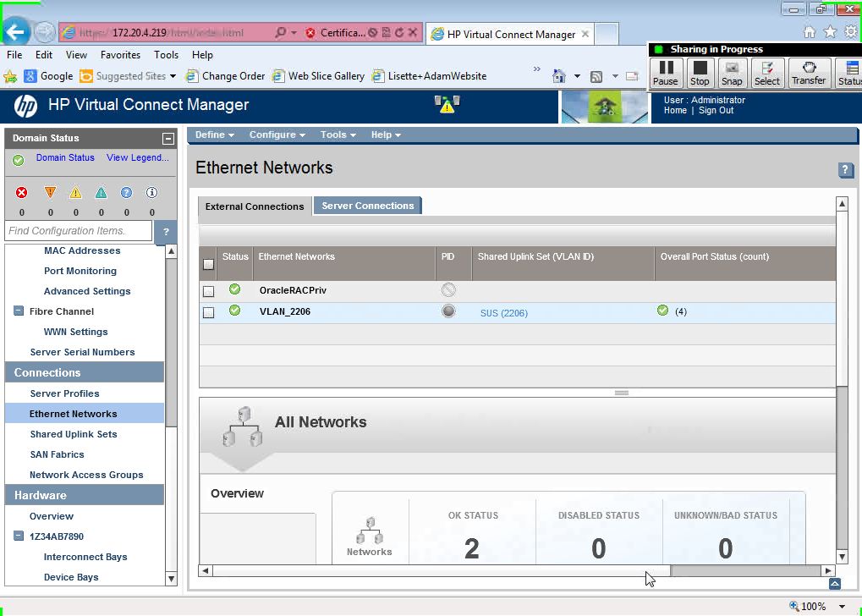This screenshot has height=616, width=862.
Task: Open the zoom level dropdown arrow
Action: [842, 607]
